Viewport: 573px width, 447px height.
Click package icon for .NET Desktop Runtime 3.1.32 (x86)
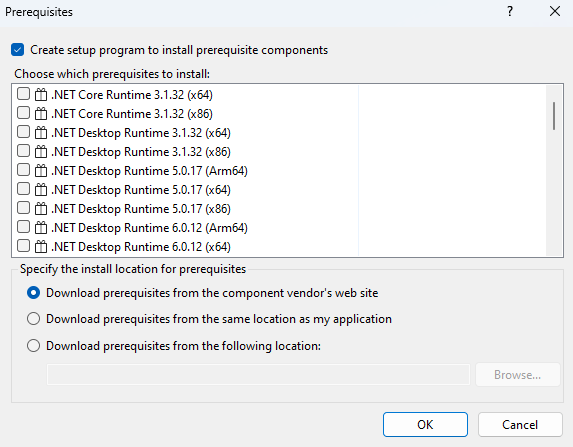click(x=41, y=152)
